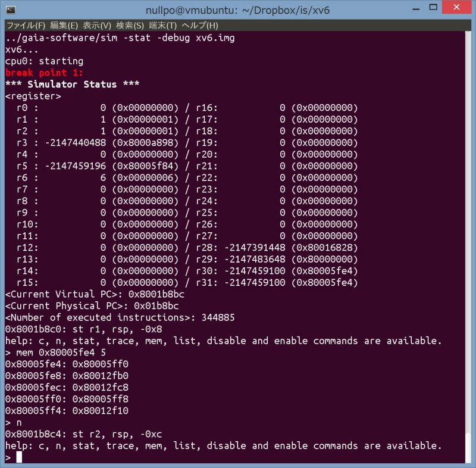
Task: Minimize the terminal window
Action: (x=416, y=9)
